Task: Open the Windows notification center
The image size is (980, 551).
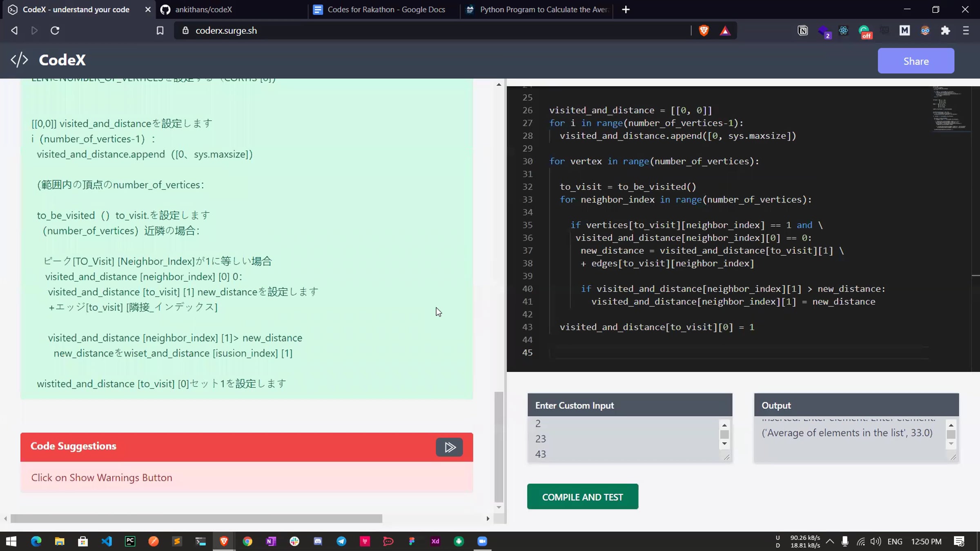Action: 959,542
